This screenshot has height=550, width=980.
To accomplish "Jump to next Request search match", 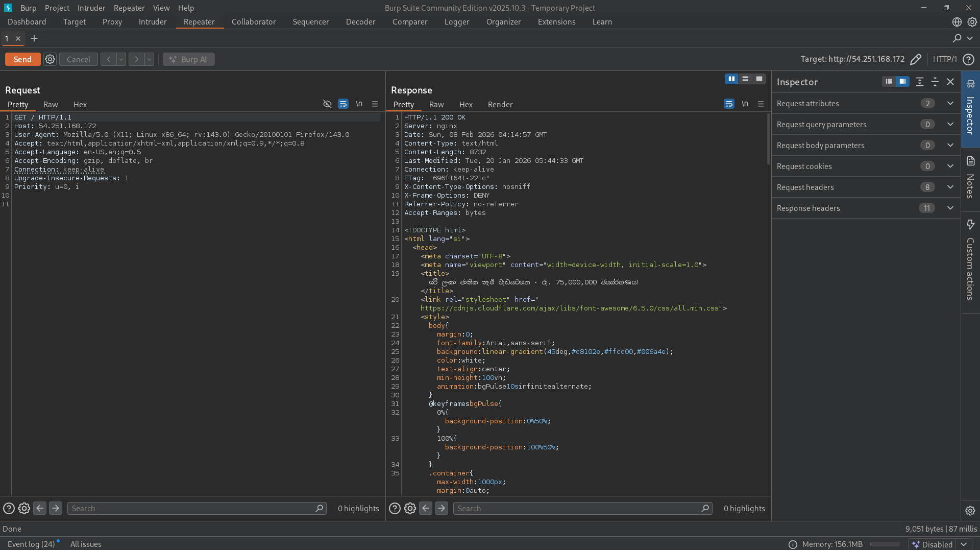I will pyautogui.click(x=56, y=508).
